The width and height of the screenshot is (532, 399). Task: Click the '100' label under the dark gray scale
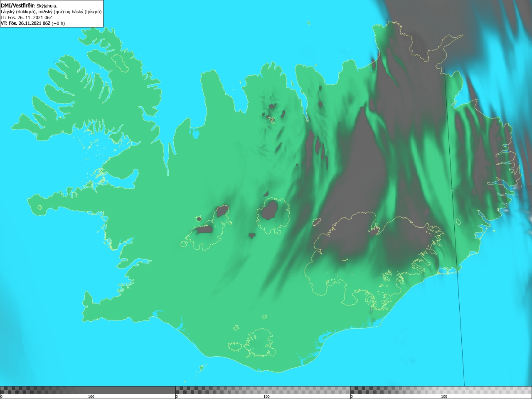pyautogui.click(x=91, y=397)
